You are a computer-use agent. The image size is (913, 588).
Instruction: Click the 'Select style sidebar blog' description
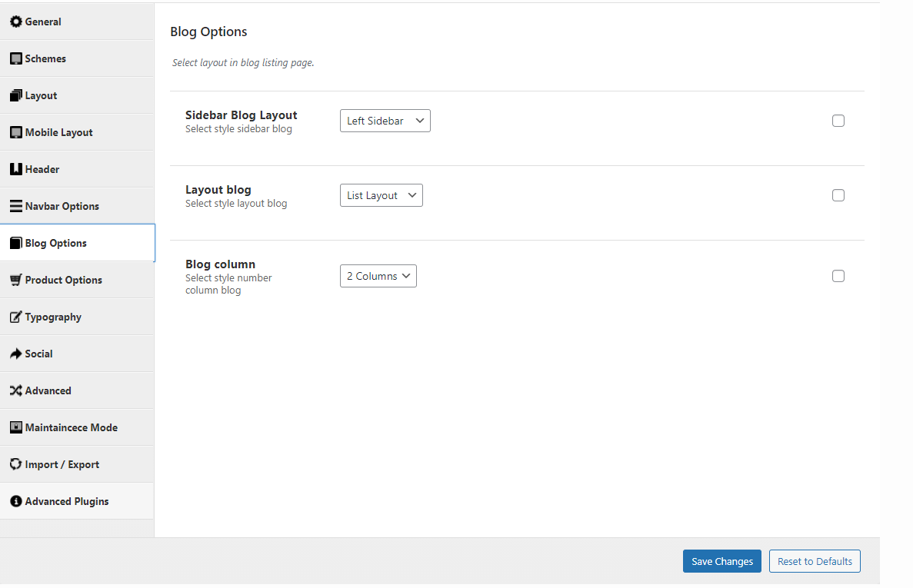238,129
